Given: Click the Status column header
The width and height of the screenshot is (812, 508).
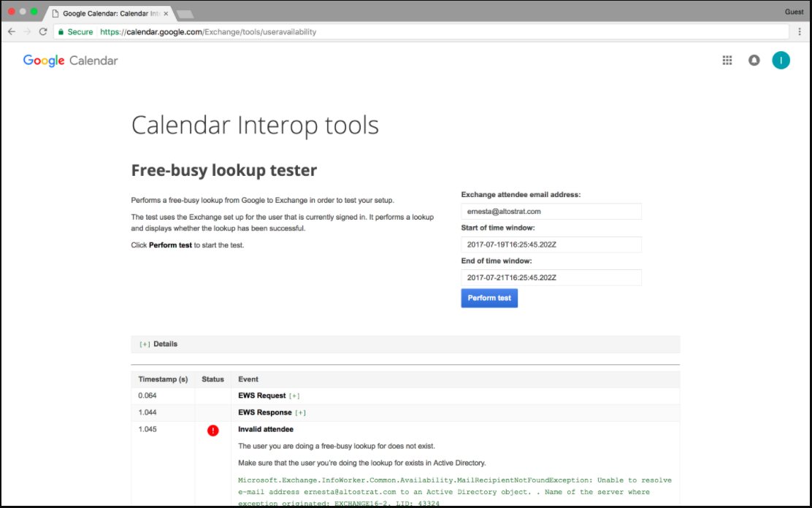Looking at the screenshot, I should click(x=212, y=379).
